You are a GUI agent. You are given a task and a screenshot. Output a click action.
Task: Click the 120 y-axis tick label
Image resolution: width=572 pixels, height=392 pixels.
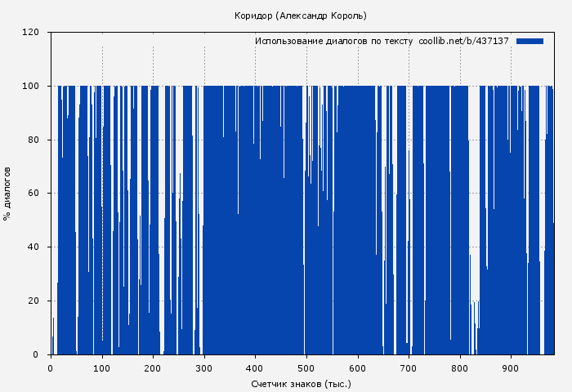(x=31, y=33)
